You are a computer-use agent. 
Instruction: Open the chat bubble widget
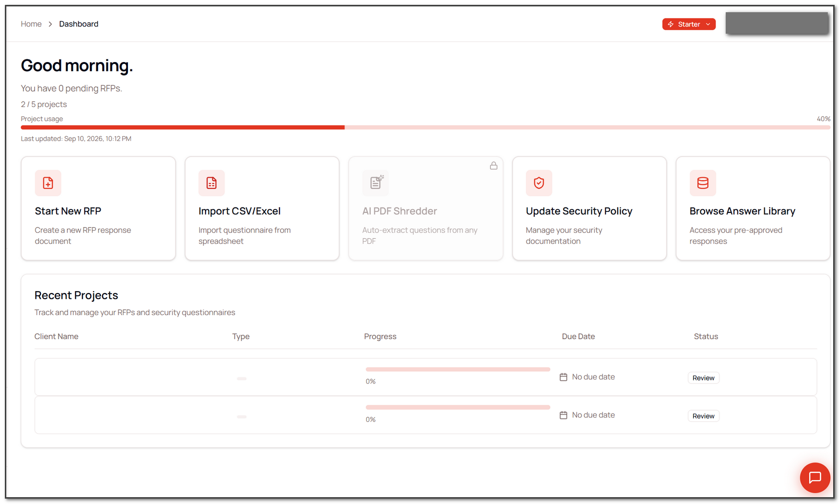[815, 477]
